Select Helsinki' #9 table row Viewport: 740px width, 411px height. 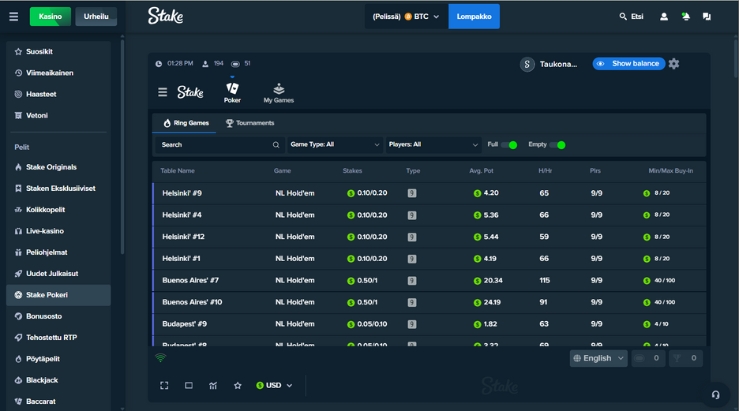[429, 193]
